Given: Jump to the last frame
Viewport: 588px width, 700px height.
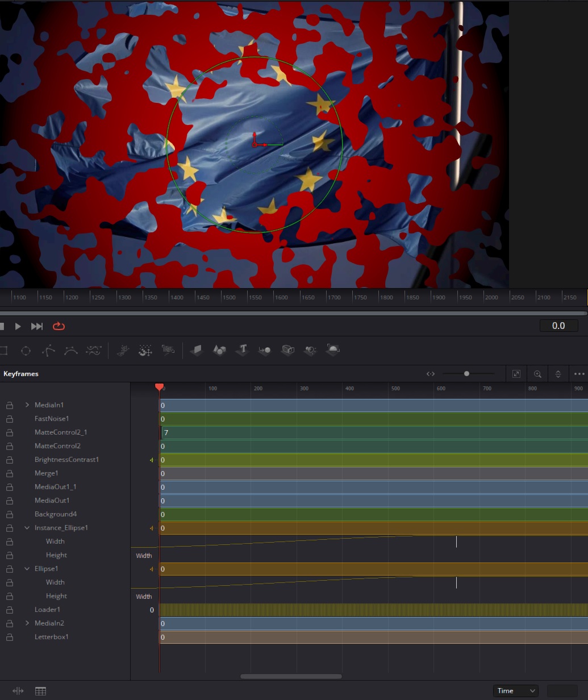Looking at the screenshot, I should tap(37, 326).
